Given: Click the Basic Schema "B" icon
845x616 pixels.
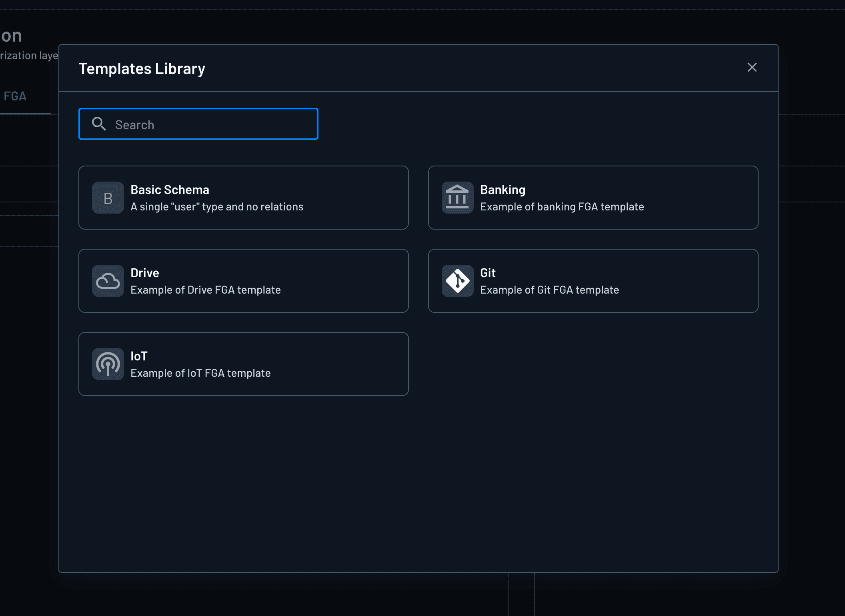Looking at the screenshot, I should pyautogui.click(x=107, y=198).
